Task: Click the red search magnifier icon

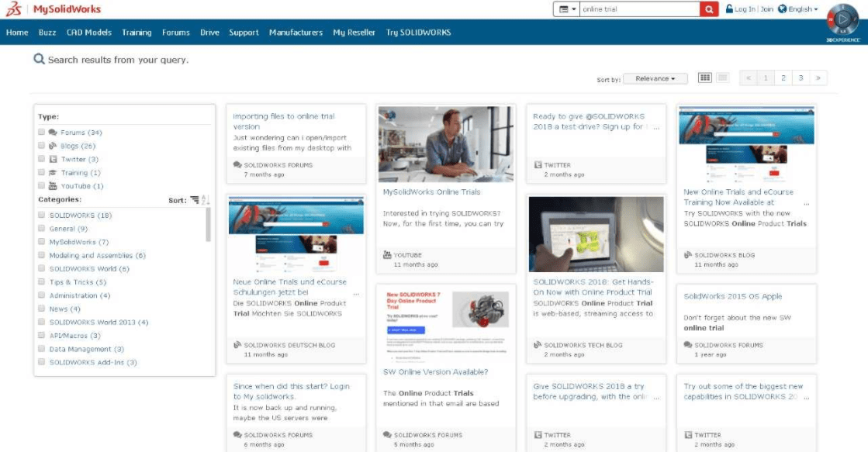Action: [x=707, y=11]
